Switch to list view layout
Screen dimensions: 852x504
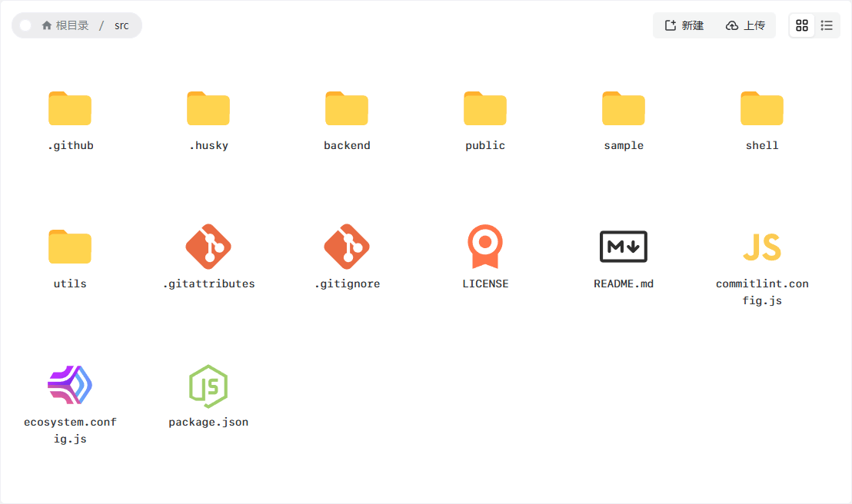point(827,25)
